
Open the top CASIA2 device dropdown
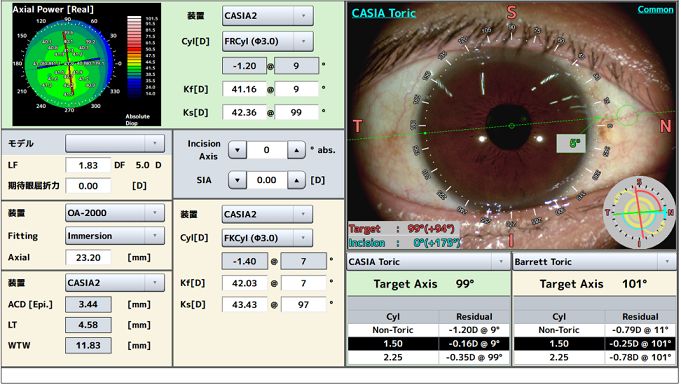pyautogui.click(x=267, y=16)
